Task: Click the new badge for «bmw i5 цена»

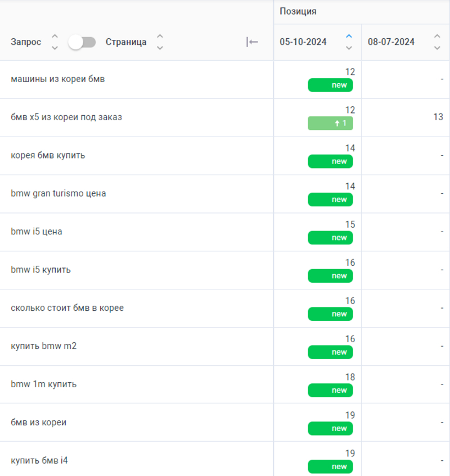Action: point(330,238)
